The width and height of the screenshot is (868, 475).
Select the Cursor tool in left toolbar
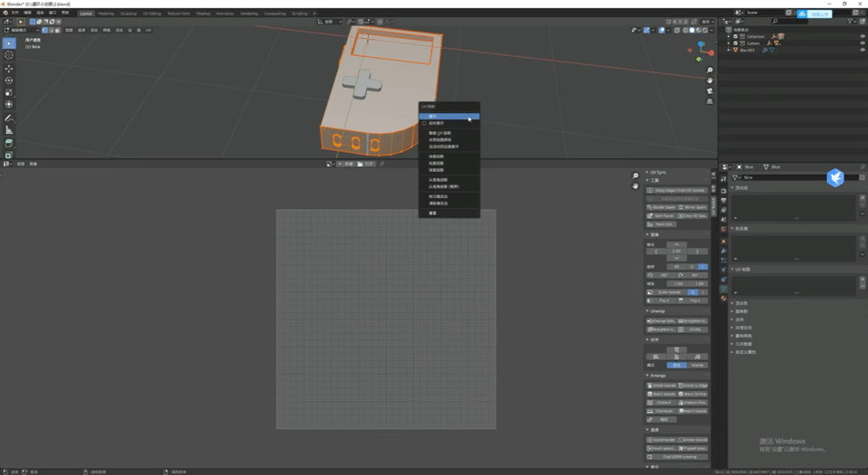point(9,55)
